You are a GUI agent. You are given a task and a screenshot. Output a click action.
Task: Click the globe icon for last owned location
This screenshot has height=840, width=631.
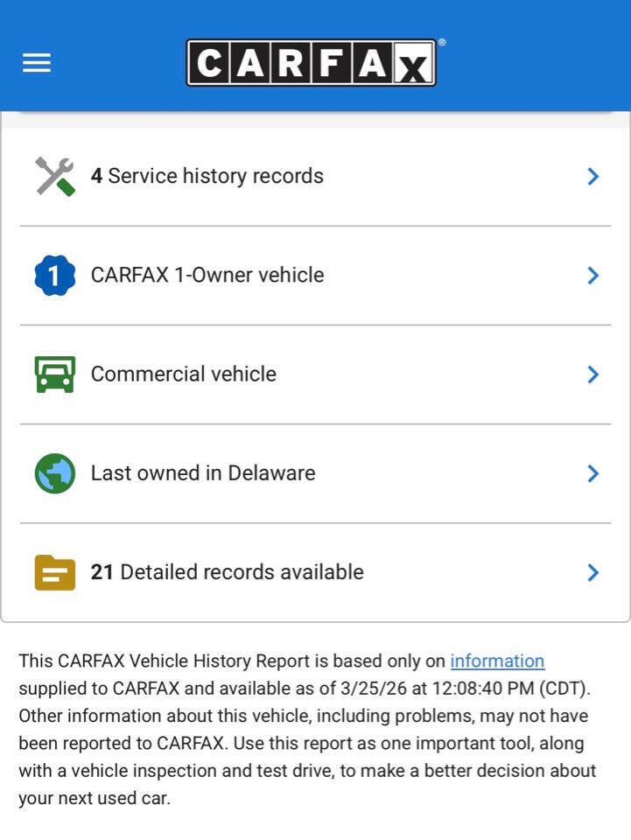coord(54,473)
